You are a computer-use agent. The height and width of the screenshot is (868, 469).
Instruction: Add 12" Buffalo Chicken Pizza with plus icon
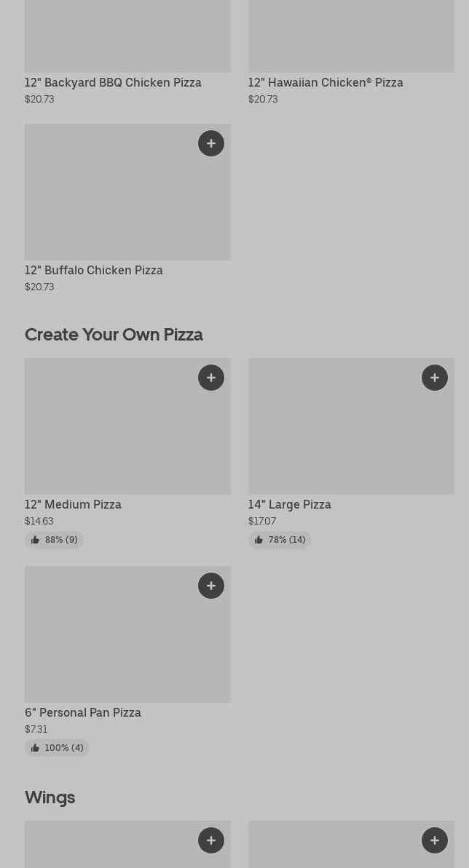(211, 143)
